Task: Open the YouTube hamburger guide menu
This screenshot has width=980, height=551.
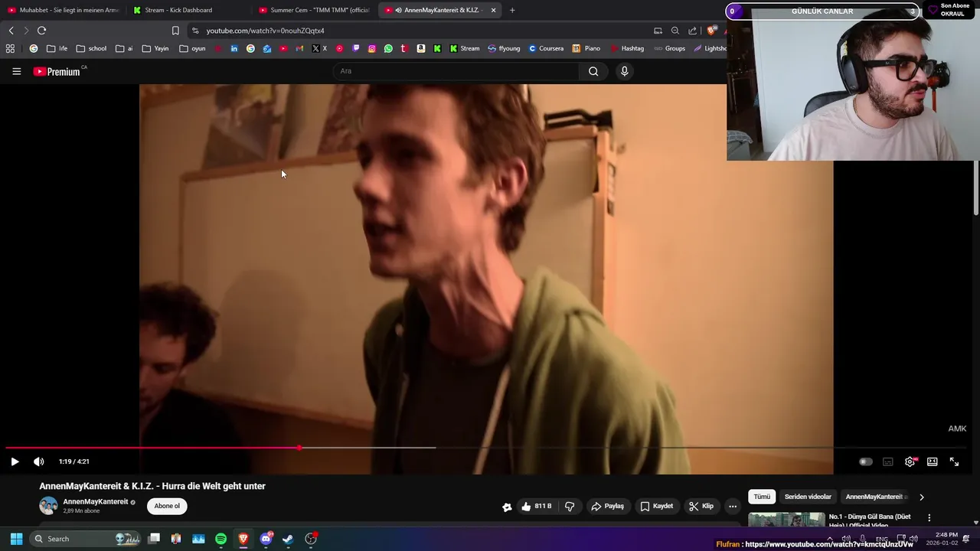Action: tap(16, 71)
